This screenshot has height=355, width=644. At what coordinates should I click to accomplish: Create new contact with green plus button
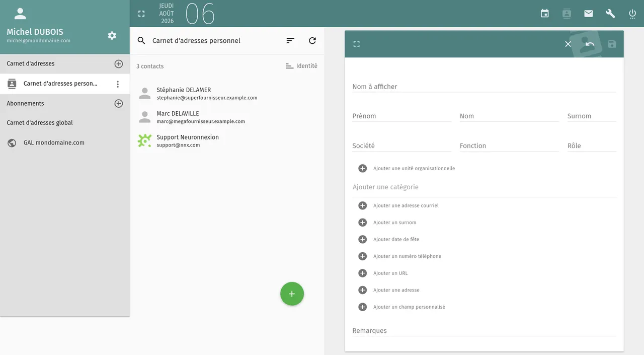click(x=292, y=294)
